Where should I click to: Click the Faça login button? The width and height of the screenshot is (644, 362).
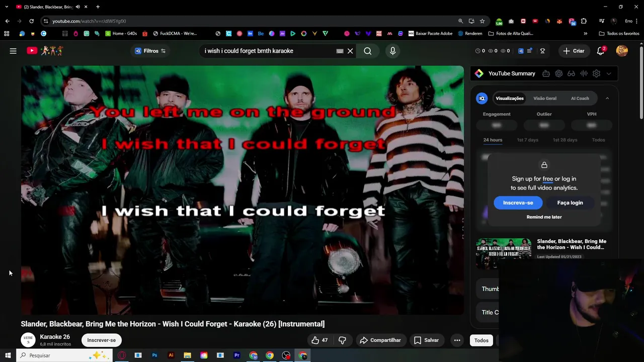point(570,203)
